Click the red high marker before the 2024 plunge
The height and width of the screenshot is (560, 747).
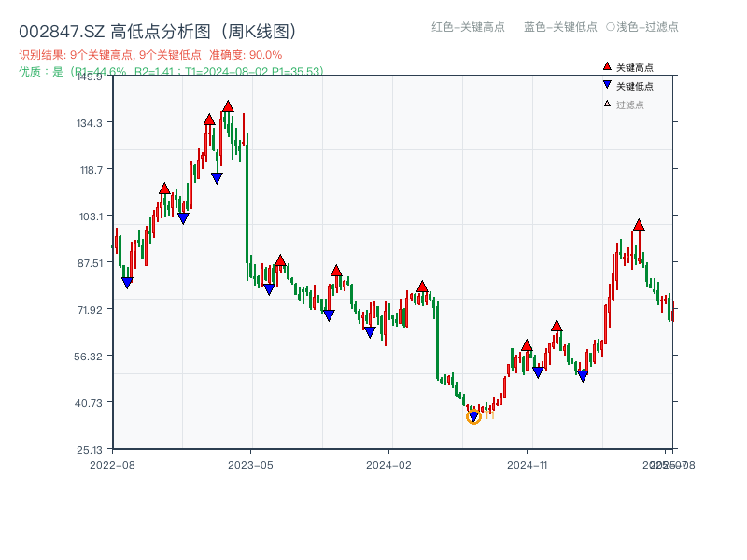click(x=422, y=287)
